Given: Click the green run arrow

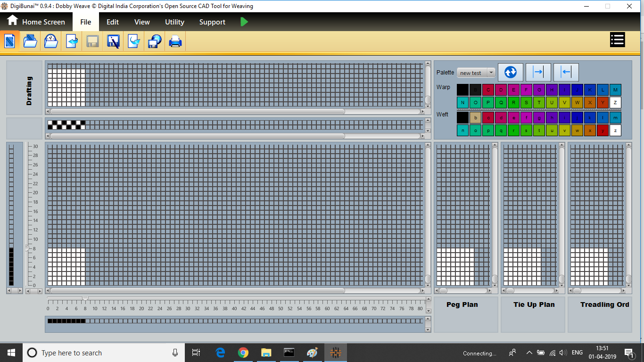Looking at the screenshot, I should (x=244, y=22).
